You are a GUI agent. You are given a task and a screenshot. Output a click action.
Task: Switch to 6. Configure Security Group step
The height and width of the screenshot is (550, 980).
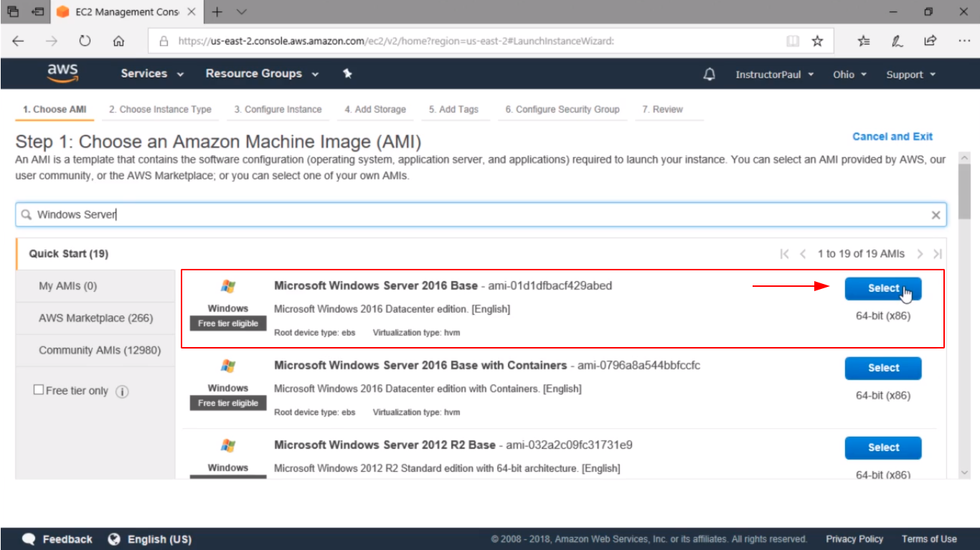click(x=562, y=110)
